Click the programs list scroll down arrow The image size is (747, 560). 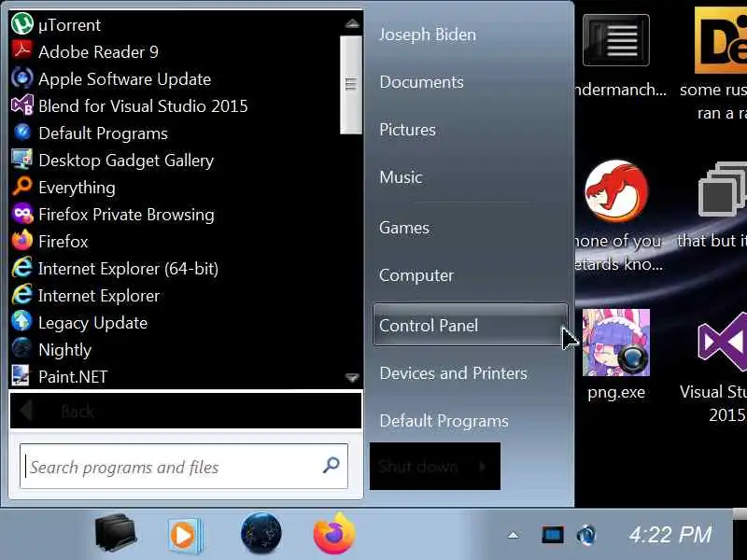(352, 378)
